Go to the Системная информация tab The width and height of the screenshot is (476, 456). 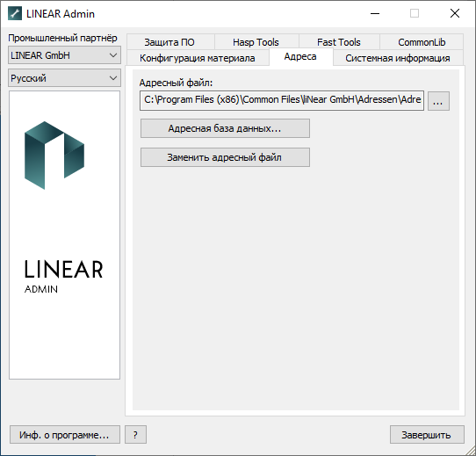(x=398, y=58)
